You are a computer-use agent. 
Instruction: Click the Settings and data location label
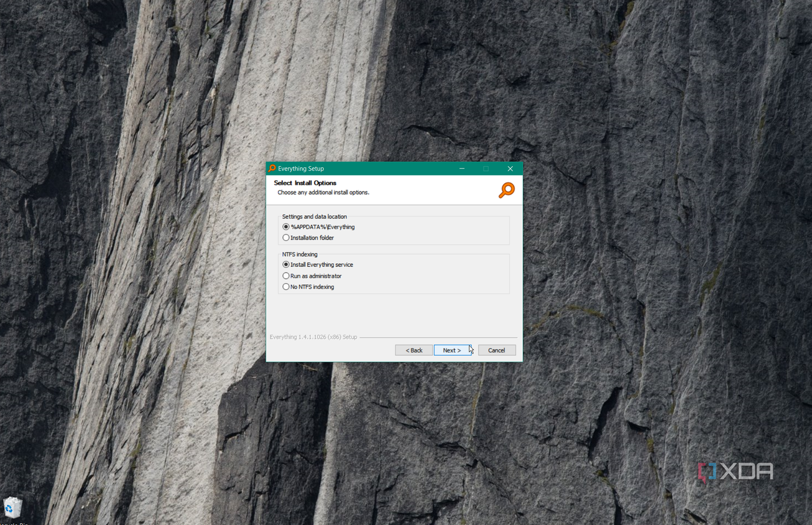click(x=315, y=216)
